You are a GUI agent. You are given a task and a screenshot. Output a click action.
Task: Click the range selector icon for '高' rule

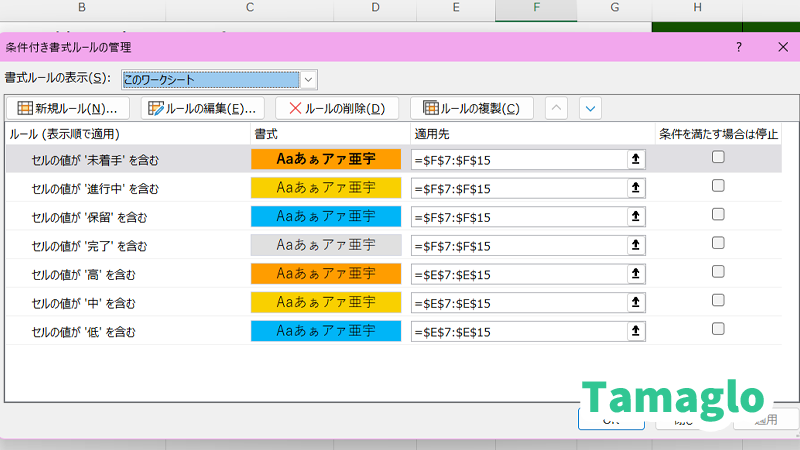point(635,274)
